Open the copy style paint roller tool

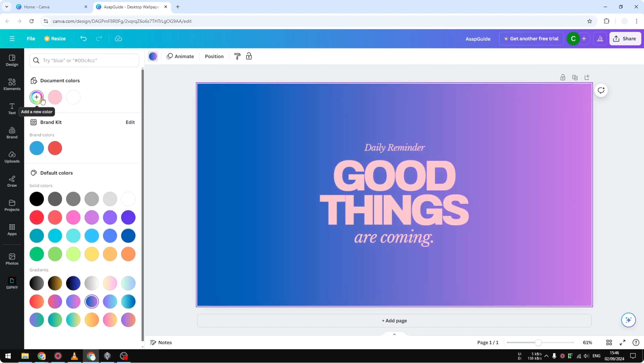click(237, 56)
